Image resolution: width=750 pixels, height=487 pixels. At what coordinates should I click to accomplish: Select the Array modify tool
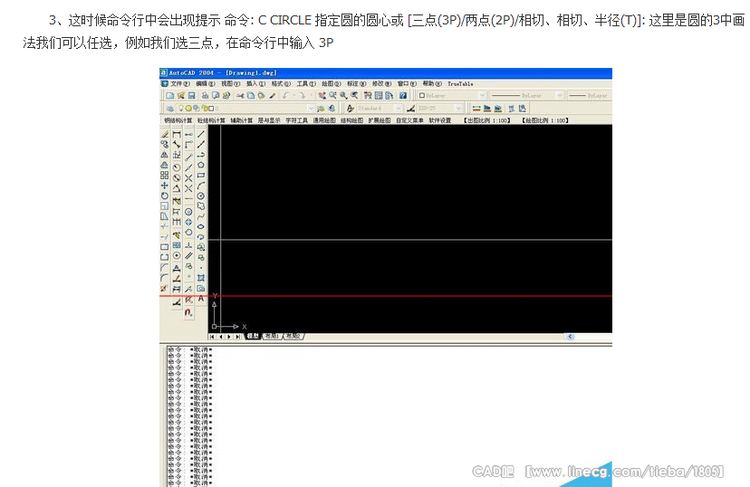(x=165, y=175)
